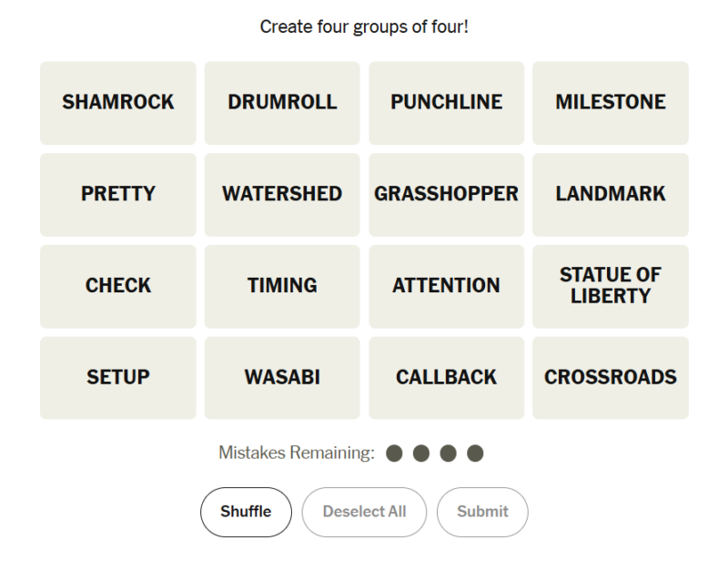Toggle the CALLBACK tile
Image resolution: width=728 pixels, height=561 pixels.
[x=446, y=378]
